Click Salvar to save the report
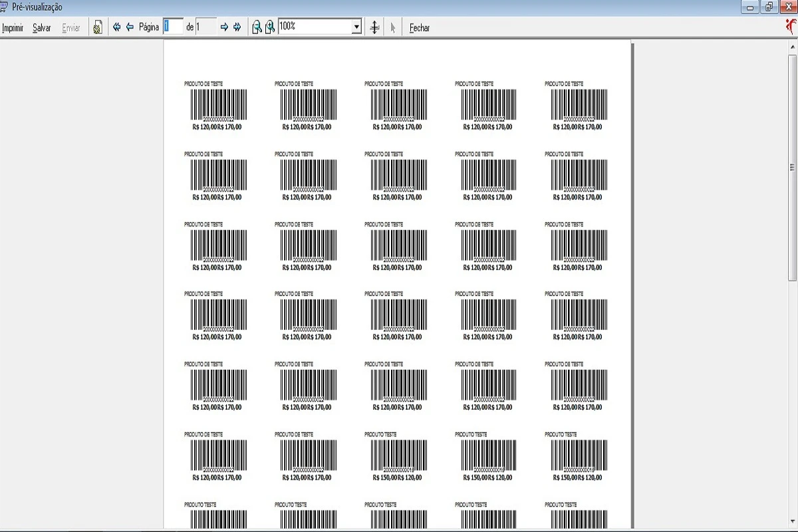Viewport: 798px width, 532px height. click(42, 28)
